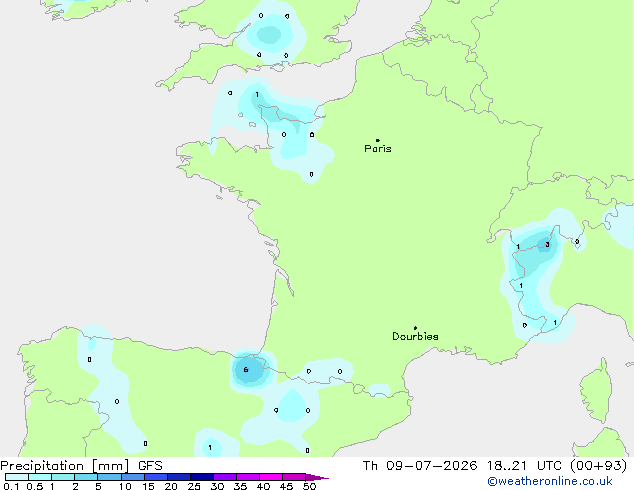Select the Dourbies location dot marker
Screen dimensions: 634x490
415,328
